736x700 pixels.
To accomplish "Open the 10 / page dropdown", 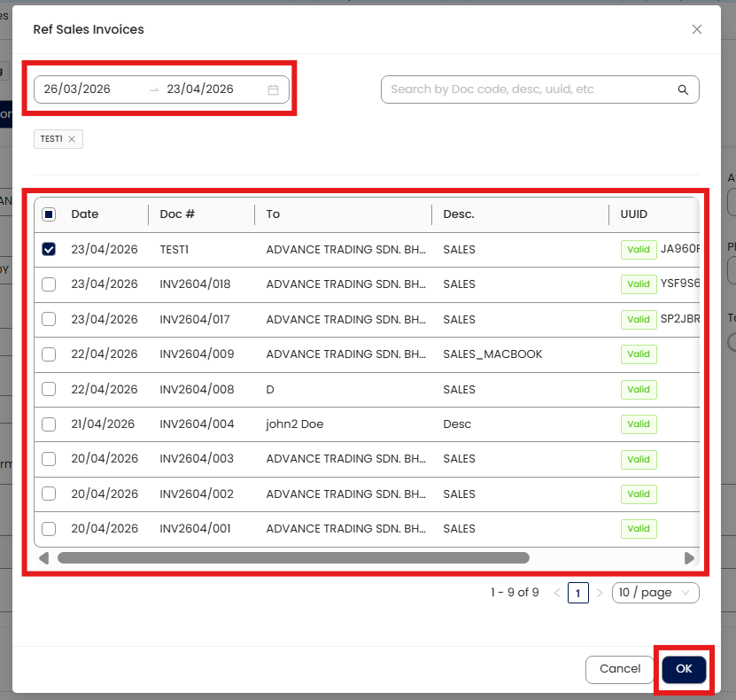I will 655,593.
